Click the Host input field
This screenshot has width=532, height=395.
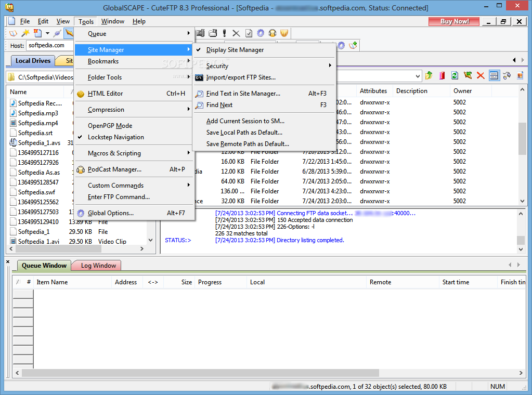click(x=50, y=45)
